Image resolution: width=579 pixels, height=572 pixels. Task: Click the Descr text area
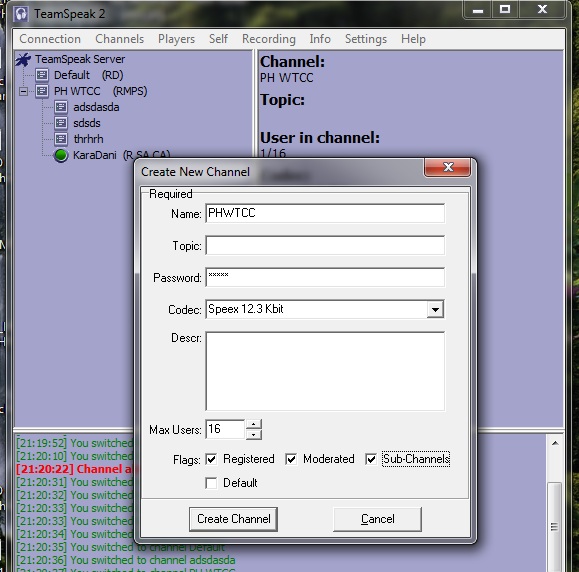[x=325, y=371]
